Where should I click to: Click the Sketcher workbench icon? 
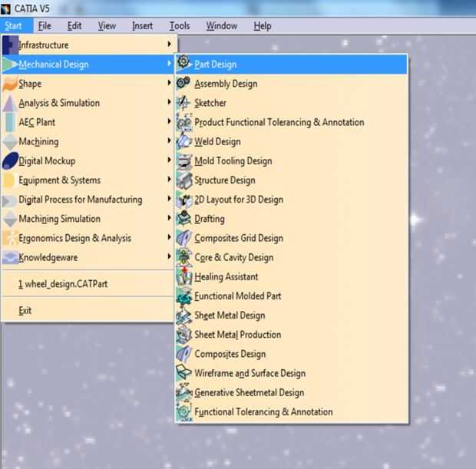[183, 102]
